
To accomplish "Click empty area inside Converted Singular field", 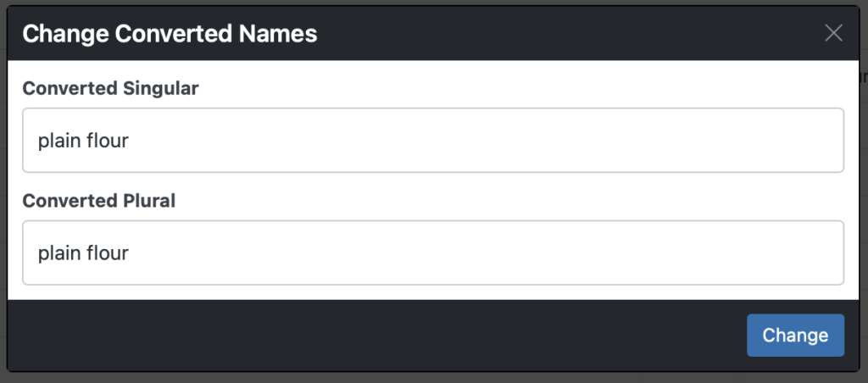I will click(x=498, y=141).
